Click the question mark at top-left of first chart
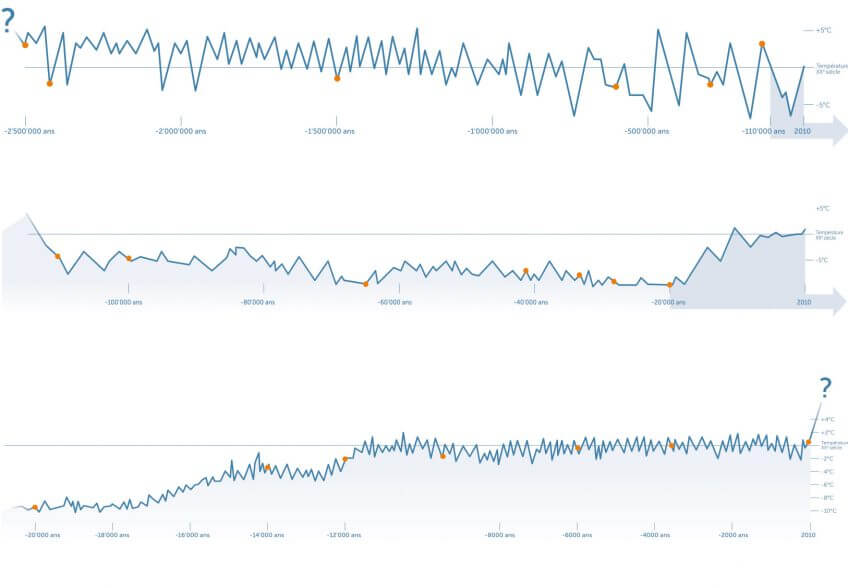Image resolution: width=848 pixels, height=588 pixels. (x=9, y=20)
